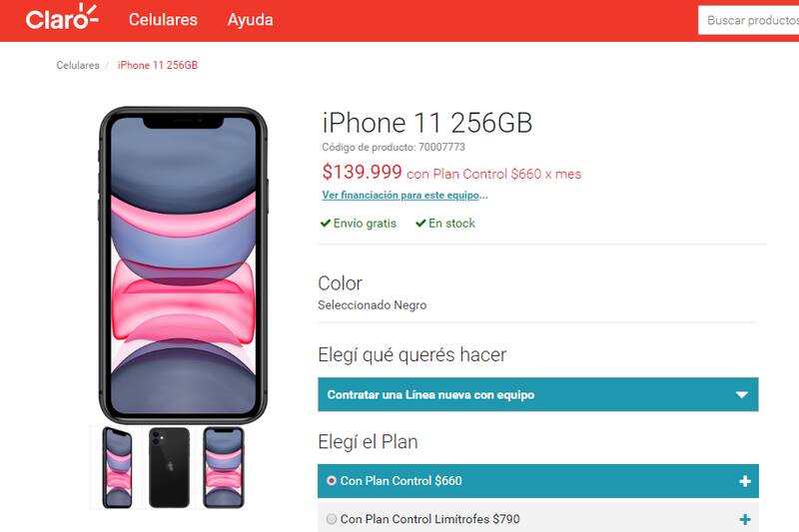This screenshot has height=532, width=799.
Task: Expand Plan Control $660 details plus icon
Action: pyautogui.click(x=744, y=481)
